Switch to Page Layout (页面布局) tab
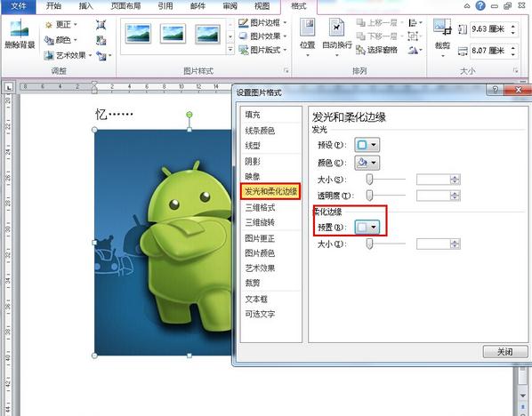Screen dimensions: 532x416 [125, 6]
